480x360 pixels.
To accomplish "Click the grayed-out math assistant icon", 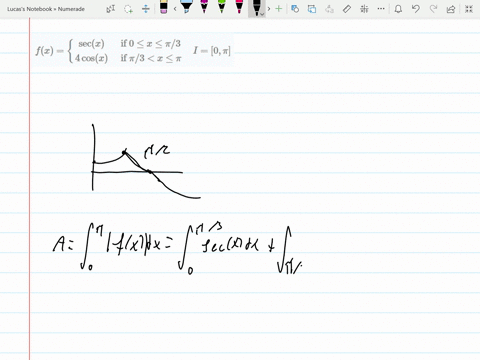I will click(329, 9).
